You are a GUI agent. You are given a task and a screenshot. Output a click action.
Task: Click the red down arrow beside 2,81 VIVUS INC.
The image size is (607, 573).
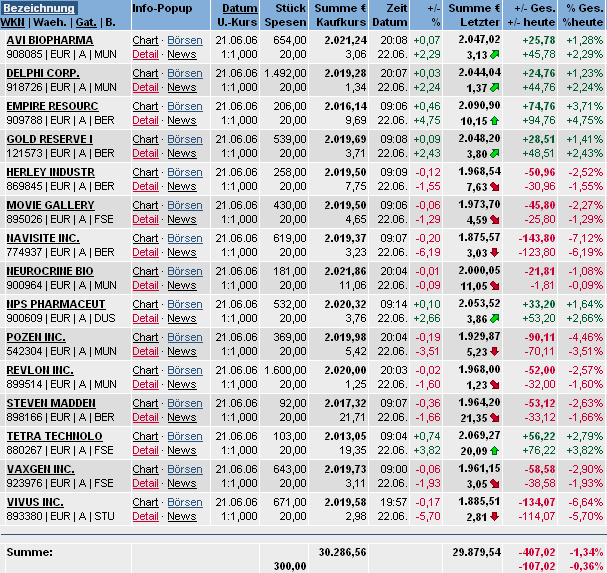[494, 516]
